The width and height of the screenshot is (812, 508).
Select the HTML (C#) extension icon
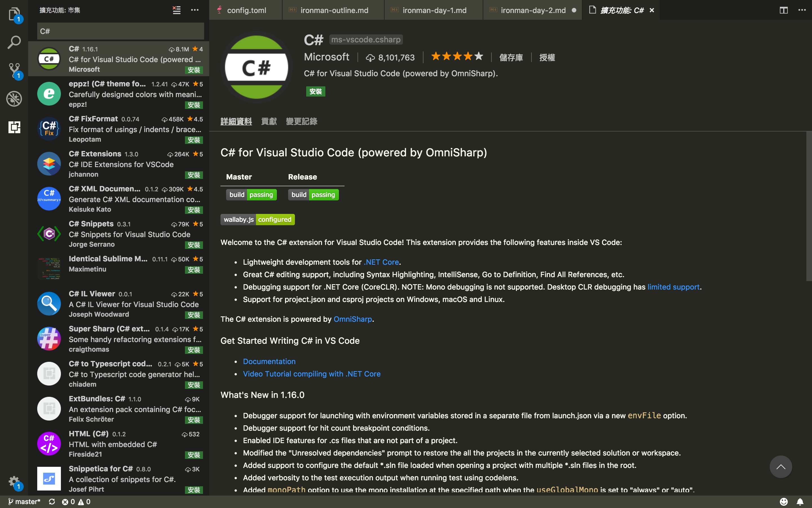[49, 443]
